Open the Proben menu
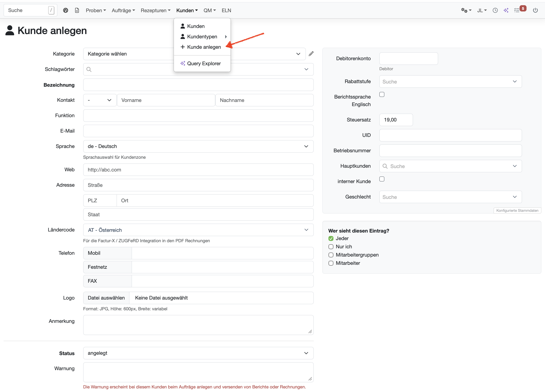The width and height of the screenshot is (545, 392). [96, 10]
